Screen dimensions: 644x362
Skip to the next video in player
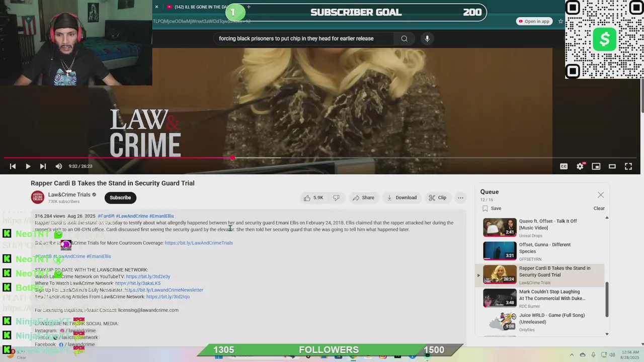43,166
